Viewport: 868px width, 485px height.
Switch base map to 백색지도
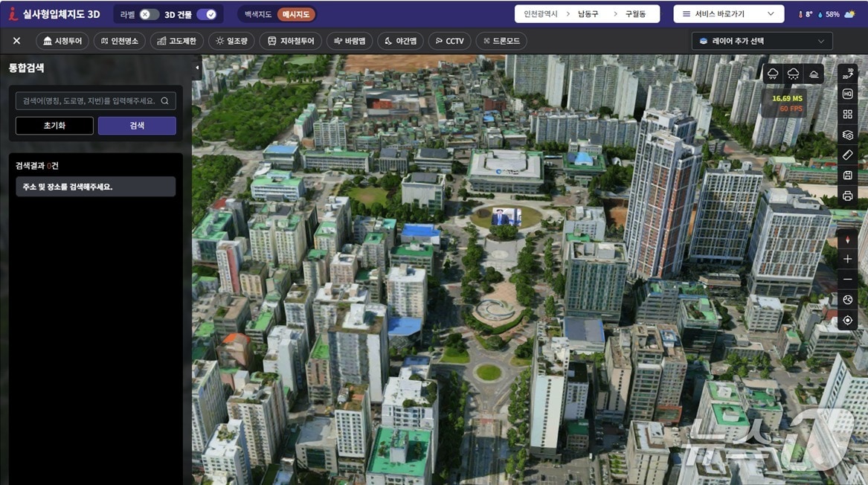pyautogui.click(x=257, y=13)
